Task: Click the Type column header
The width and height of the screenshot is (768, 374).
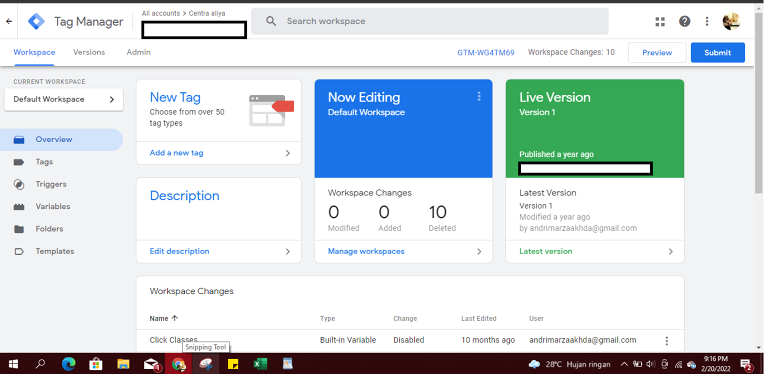Action: pyautogui.click(x=328, y=319)
